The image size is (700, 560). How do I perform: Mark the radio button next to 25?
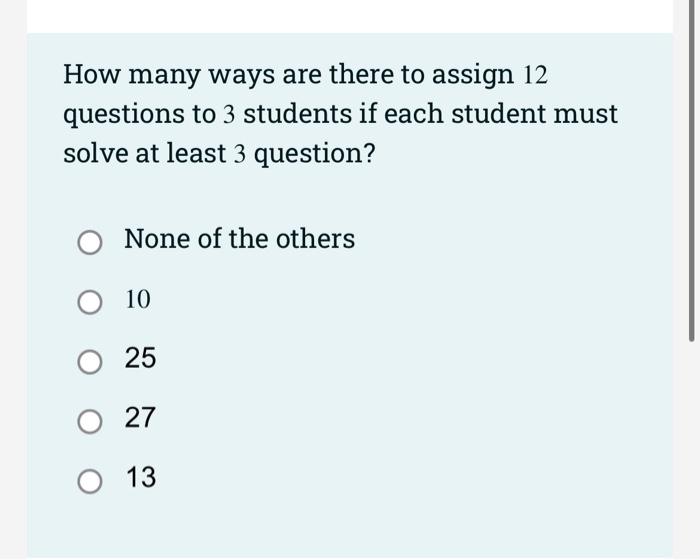[x=90, y=361]
